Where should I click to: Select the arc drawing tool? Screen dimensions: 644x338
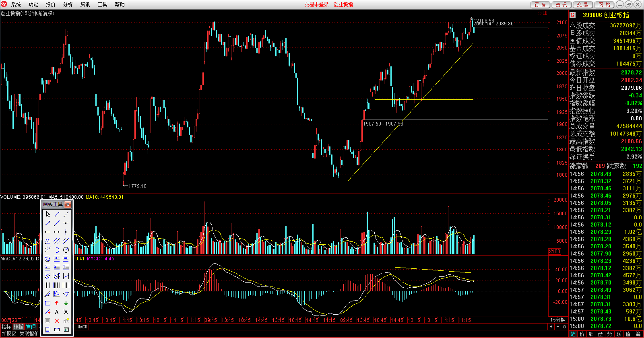click(57, 249)
